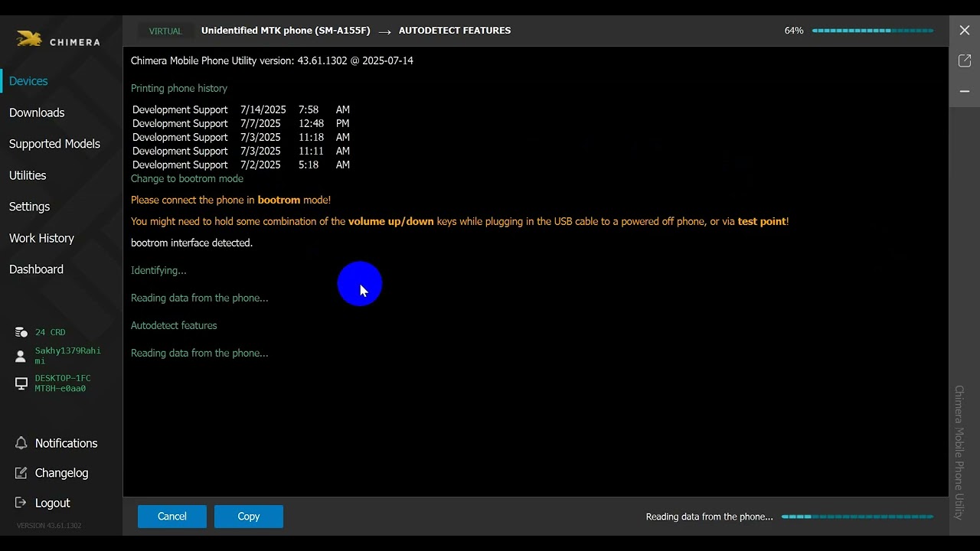980x551 pixels.
Task: Click the VERSION 43.61.1302 footer label
Action: pyautogui.click(x=49, y=526)
